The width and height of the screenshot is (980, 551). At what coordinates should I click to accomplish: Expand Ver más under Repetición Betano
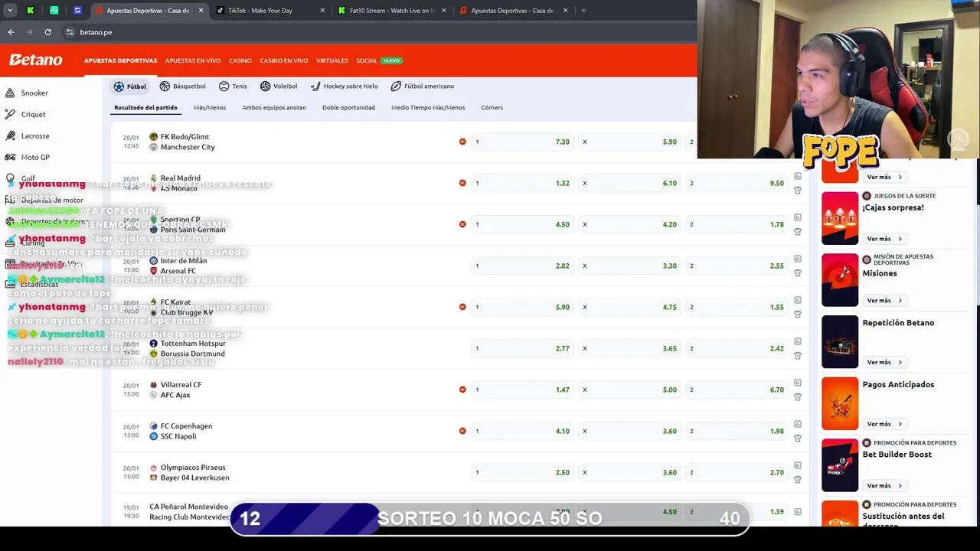[x=884, y=362]
